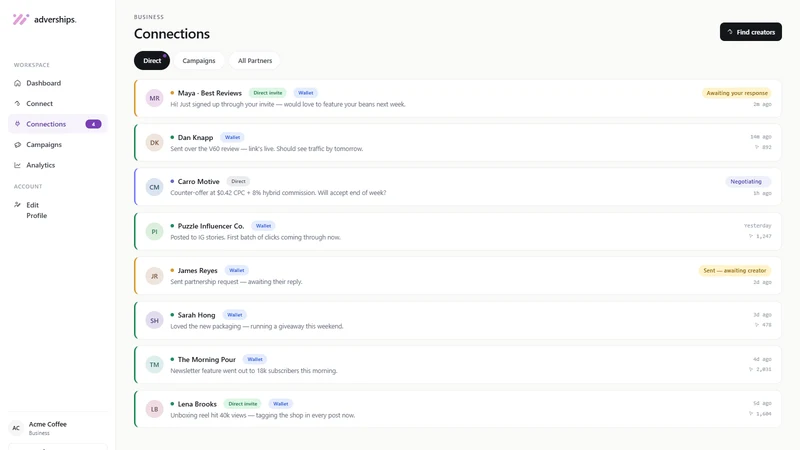Select Sarah Hong name
This screenshot has width=800, height=450.
click(x=196, y=315)
